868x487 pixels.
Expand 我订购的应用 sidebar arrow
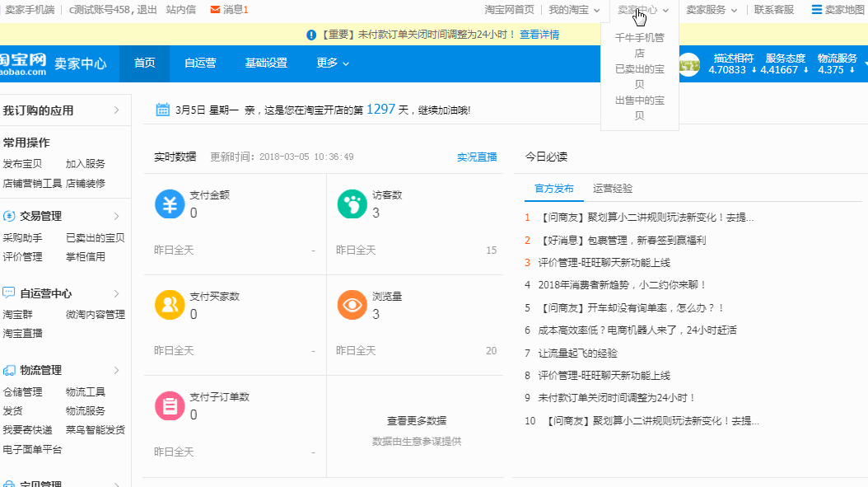point(116,110)
